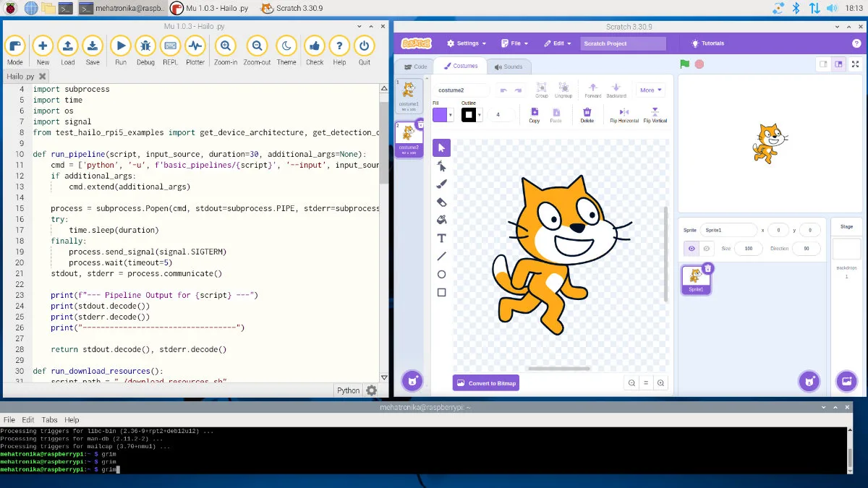Enter full screen stage mode
The image size is (868, 488).
[x=856, y=64]
